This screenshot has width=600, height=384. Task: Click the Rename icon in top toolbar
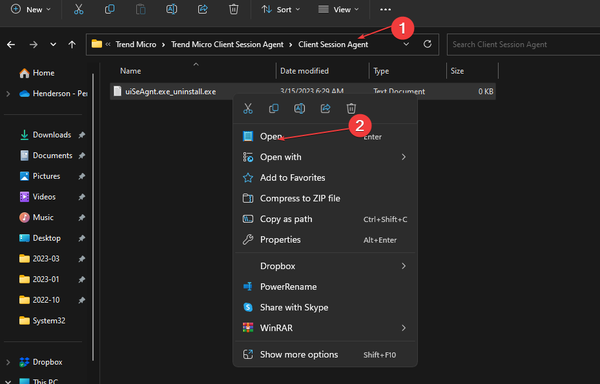click(x=171, y=10)
